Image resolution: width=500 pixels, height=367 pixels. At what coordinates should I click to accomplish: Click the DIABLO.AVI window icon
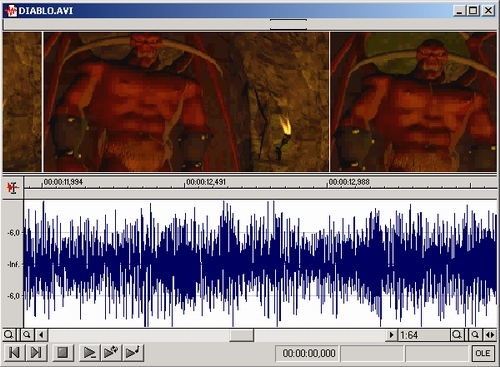pyautogui.click(x=11, y=11)
